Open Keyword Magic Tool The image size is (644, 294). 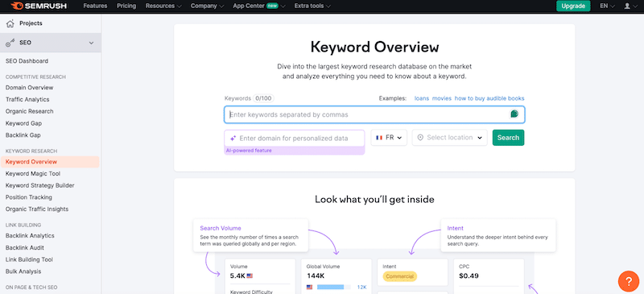(x=33, y=173)
